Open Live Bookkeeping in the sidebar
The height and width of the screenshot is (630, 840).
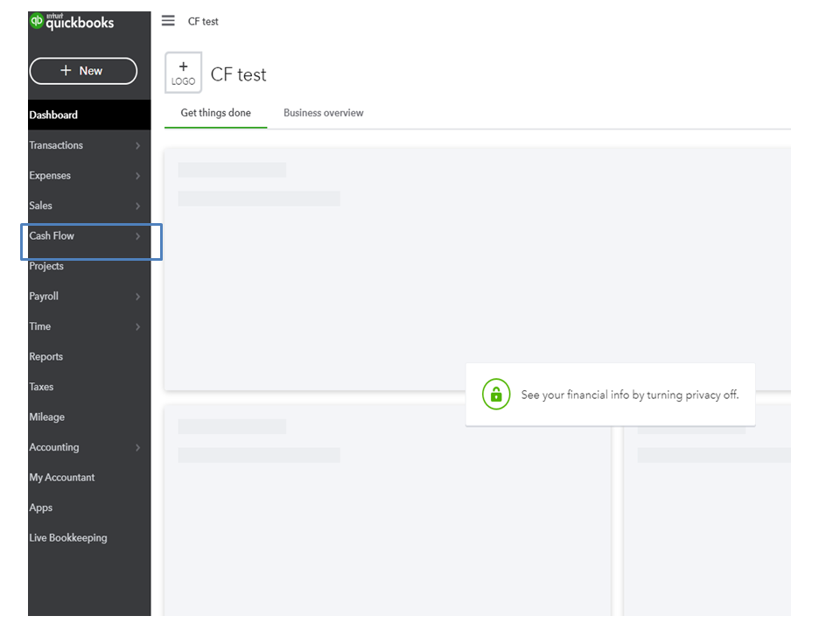68,538
